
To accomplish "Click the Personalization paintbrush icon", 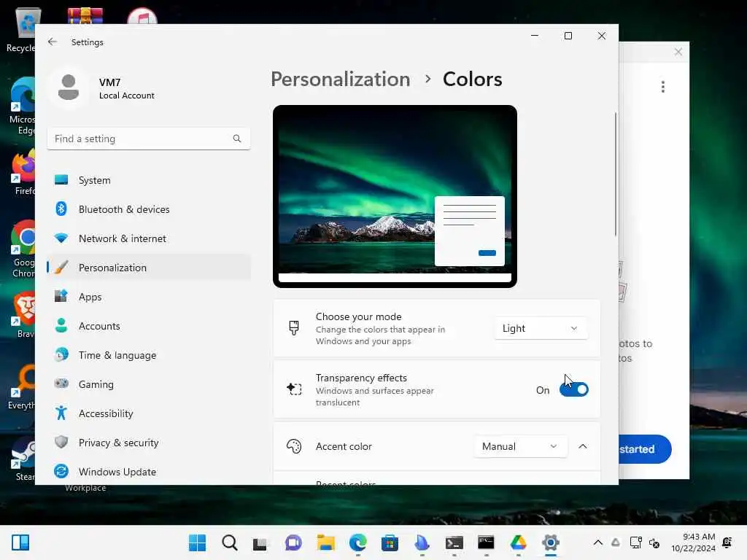I will (x=61, y=267).
